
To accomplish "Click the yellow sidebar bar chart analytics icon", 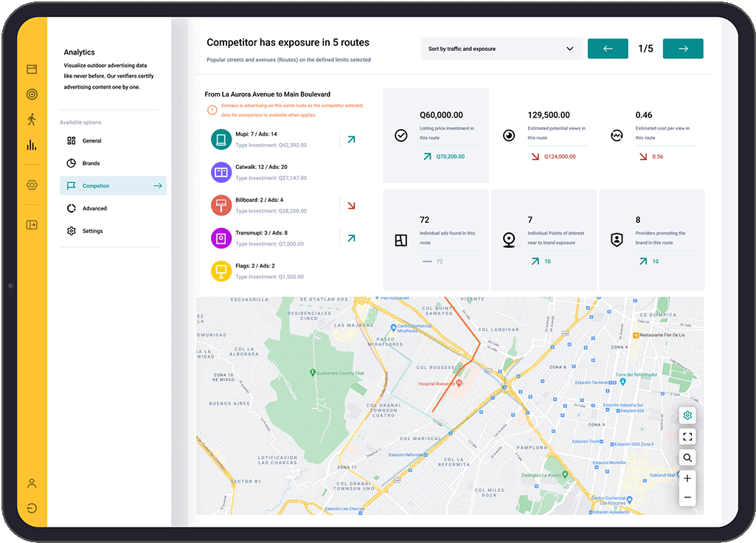I will [32, 145].
